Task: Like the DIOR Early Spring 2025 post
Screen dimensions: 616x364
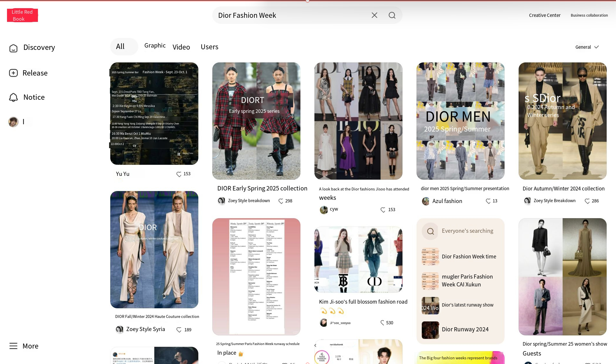Action: tap(281, 201)
